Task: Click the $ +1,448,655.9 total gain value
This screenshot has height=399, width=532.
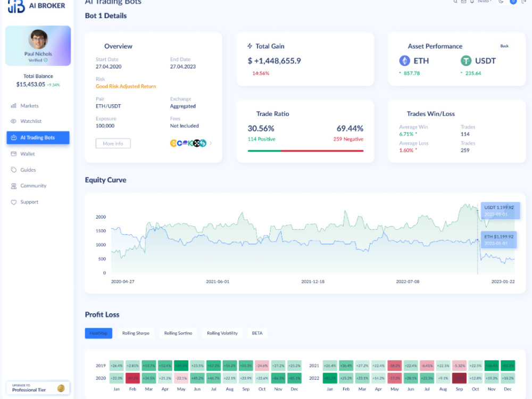Action: (274, 61)
